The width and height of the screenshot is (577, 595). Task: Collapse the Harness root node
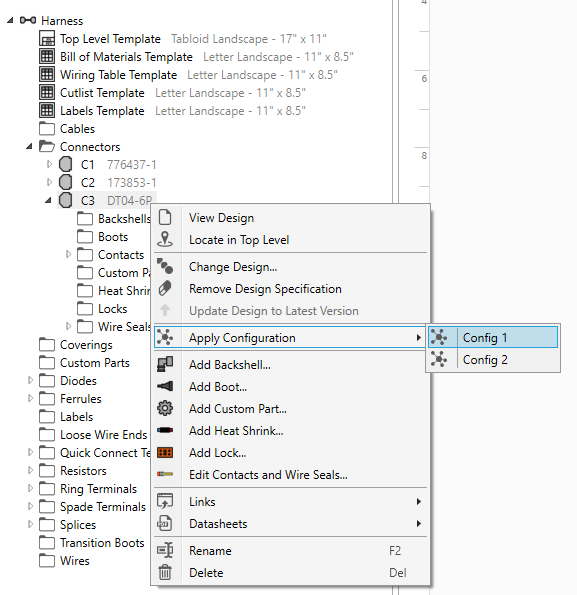pyautogui.click(x=10, y=20)
